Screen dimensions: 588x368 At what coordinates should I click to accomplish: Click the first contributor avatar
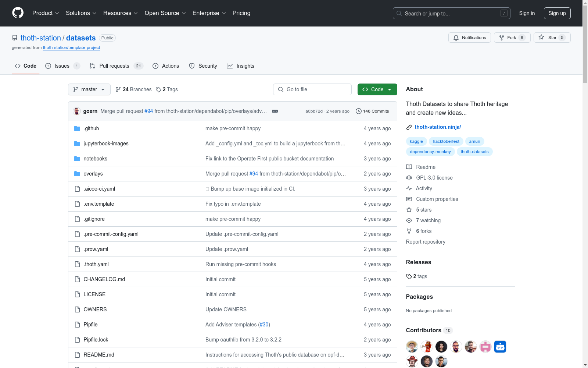pos(412,347)
